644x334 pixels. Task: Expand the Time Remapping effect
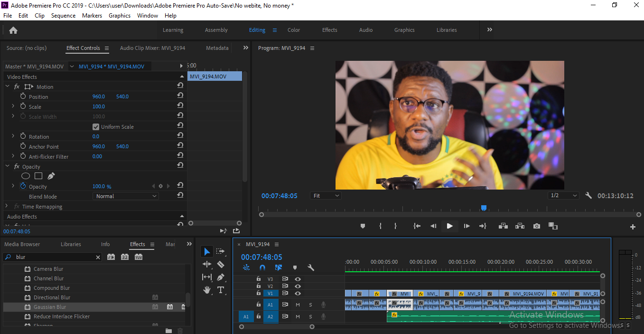coord(7,206)
